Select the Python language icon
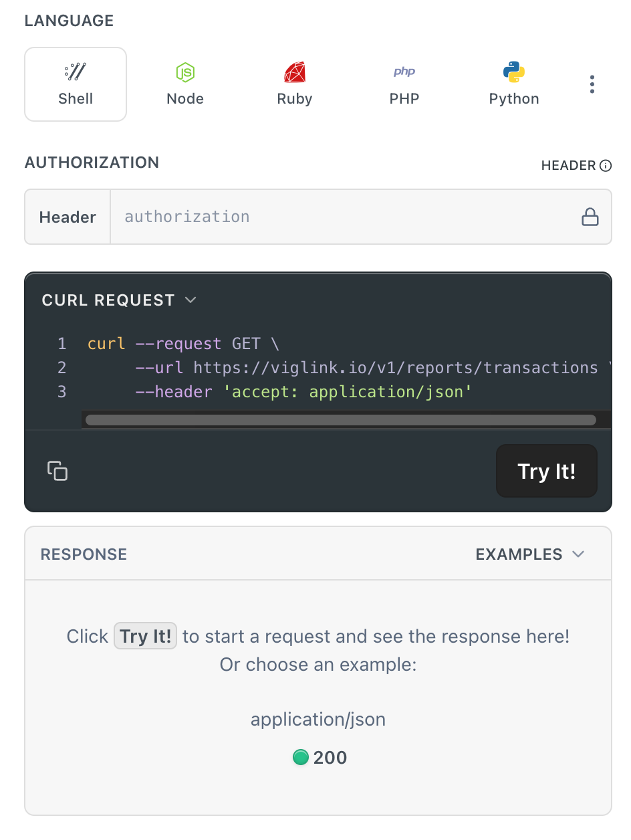Screen dimensions: 631x840 pyautogui.click(x=514, y=84)
